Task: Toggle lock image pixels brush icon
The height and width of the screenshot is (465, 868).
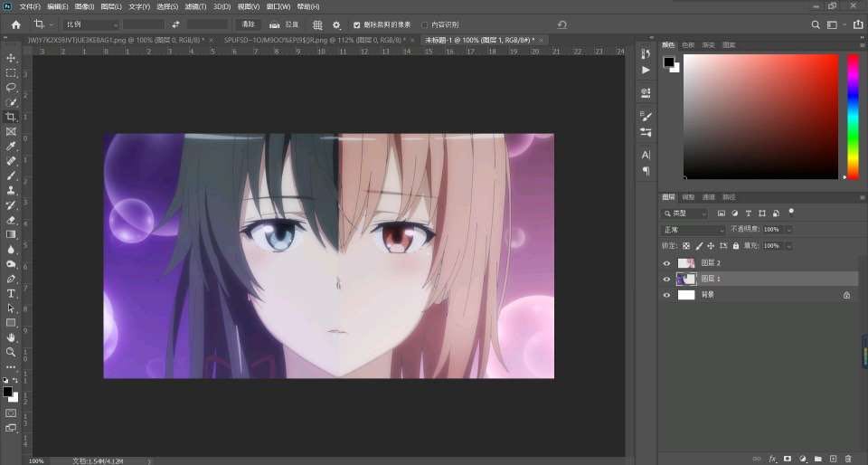Action: (x=699, y=246)
